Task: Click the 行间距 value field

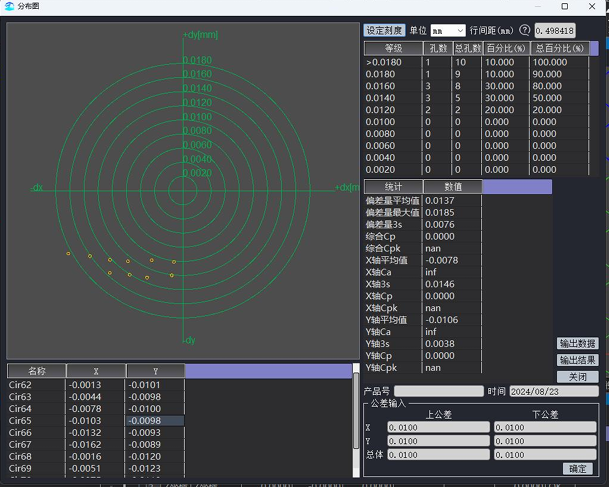Action: [x=555, y=31]
